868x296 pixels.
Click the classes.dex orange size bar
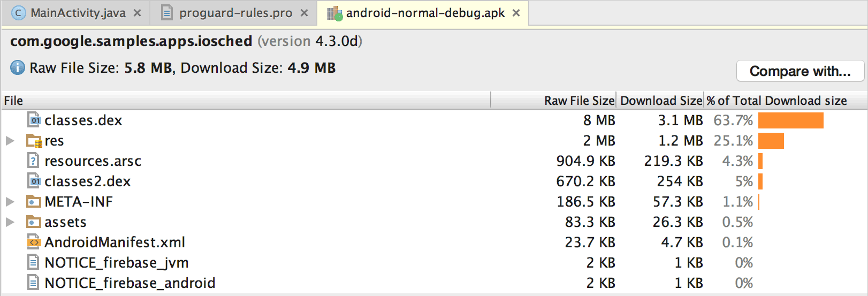coord(790,120)
